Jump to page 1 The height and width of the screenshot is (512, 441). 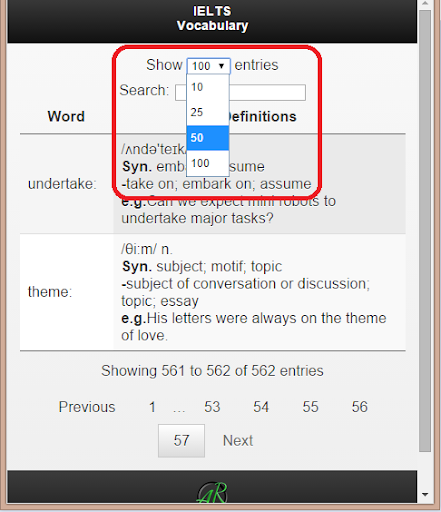152,407
